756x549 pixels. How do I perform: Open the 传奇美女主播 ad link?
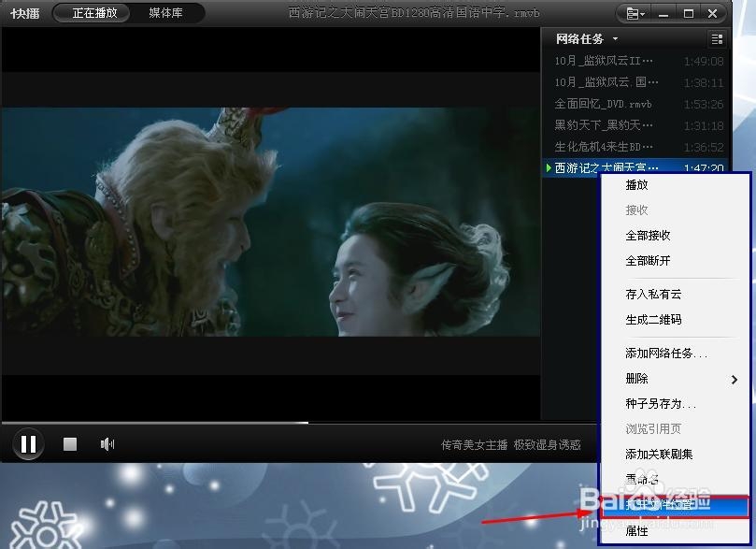pos(474,444)
